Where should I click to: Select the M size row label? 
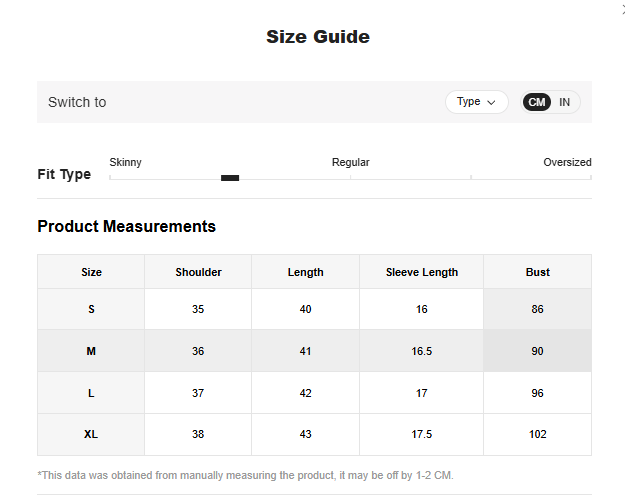(x=91, y=351)
